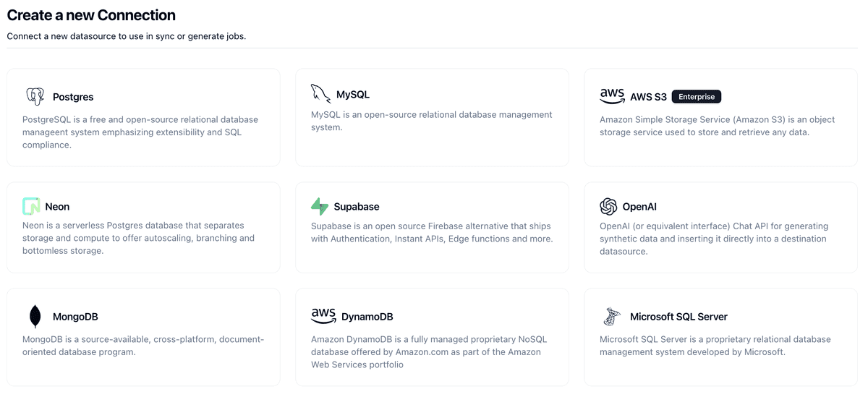Screen dimensions: 868x397
Task: Click the green Neon logo icon
Action: point(31,206)
